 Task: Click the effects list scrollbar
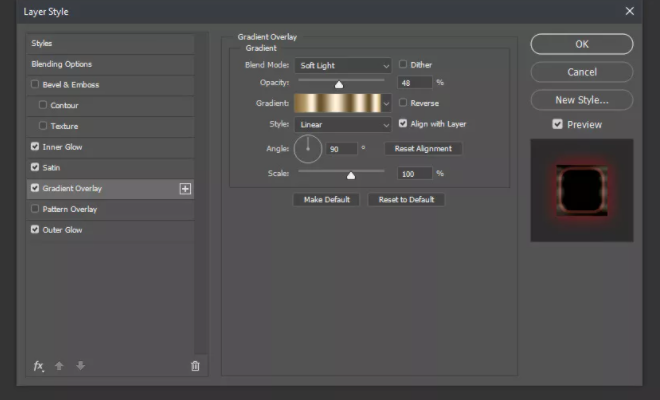coord(201,194)
